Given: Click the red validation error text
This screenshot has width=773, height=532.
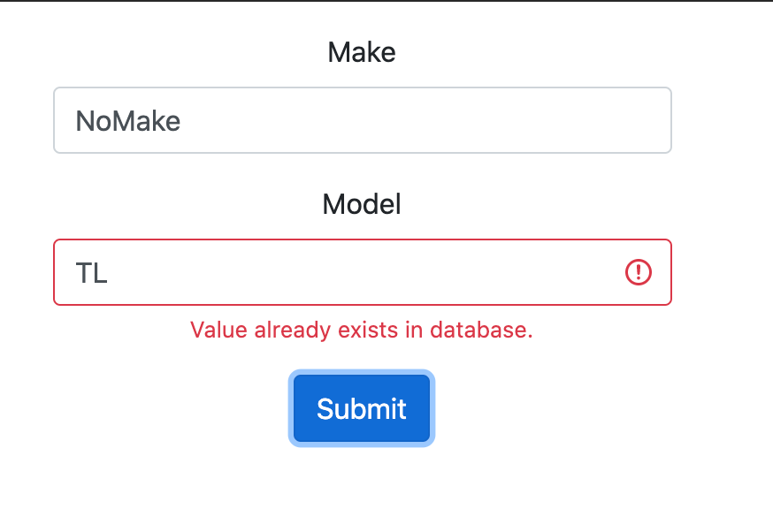Looking at the screenshot, I should pyautogui.click(x=362, y=330).
